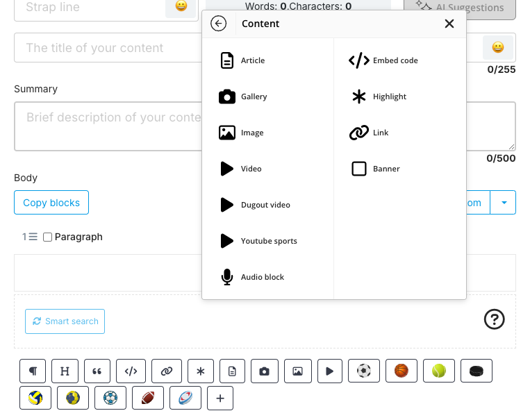Insert an article block from the bottom toolbar
Screen dimensions: 530x420
point(232,371)
